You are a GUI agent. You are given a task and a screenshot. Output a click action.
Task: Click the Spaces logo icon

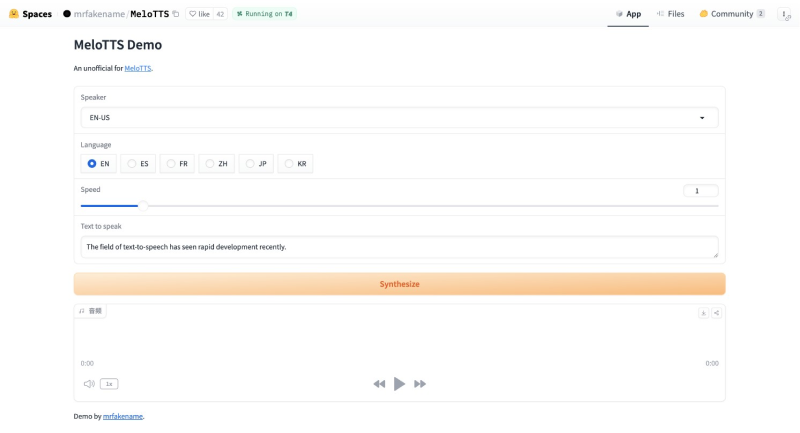[14, 14]
